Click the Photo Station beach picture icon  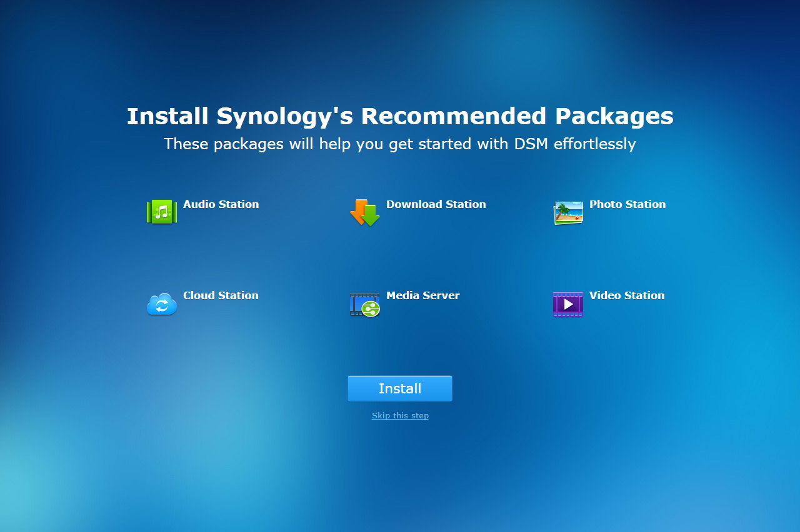pos(568,213)
